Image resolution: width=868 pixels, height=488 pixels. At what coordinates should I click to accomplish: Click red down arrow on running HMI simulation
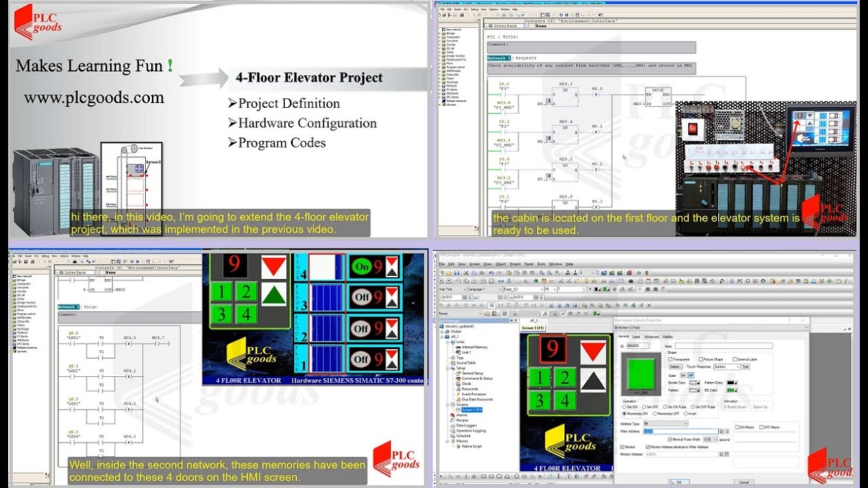(x=274, y=266)
